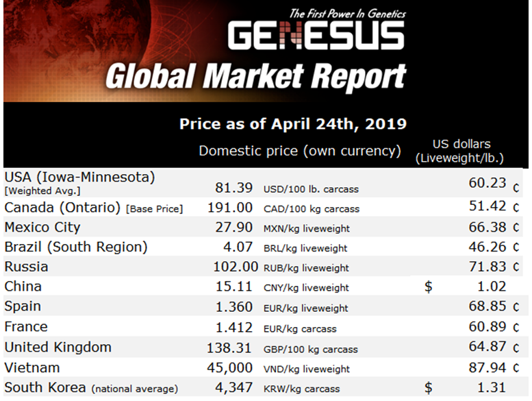
Task: Click the Spain 1.360 EUR price
Action: click(x=235, y=307)
